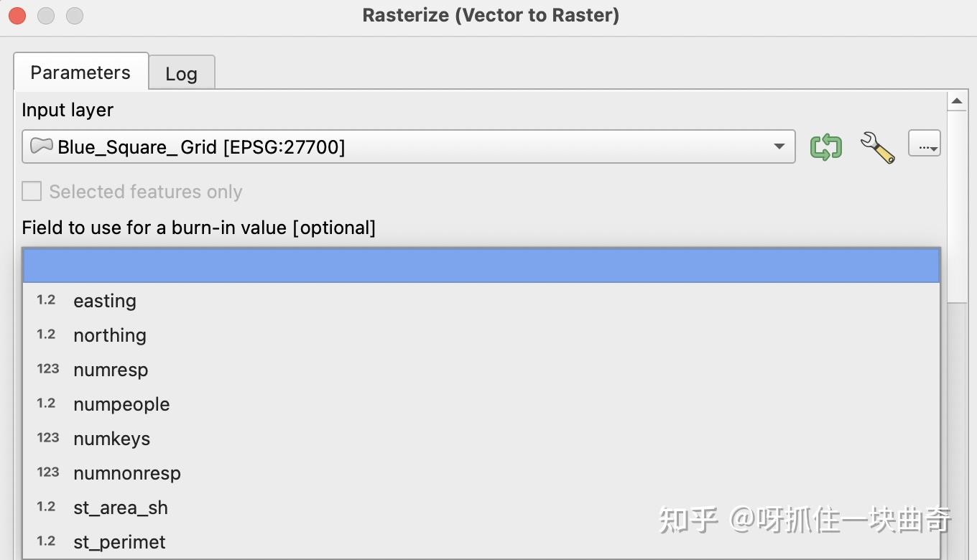Select the st_area_sh field option
977x560 pixels.
(120, 508)
